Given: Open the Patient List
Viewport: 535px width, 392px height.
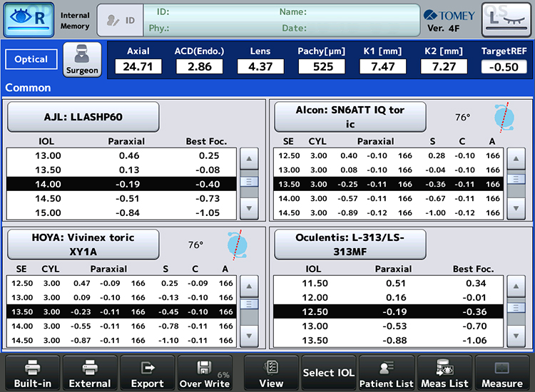Looking at the screenshot, I should coord(387,373).
